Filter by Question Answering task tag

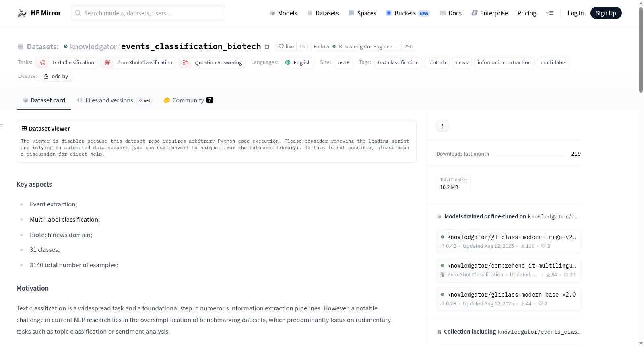[212, 62]
